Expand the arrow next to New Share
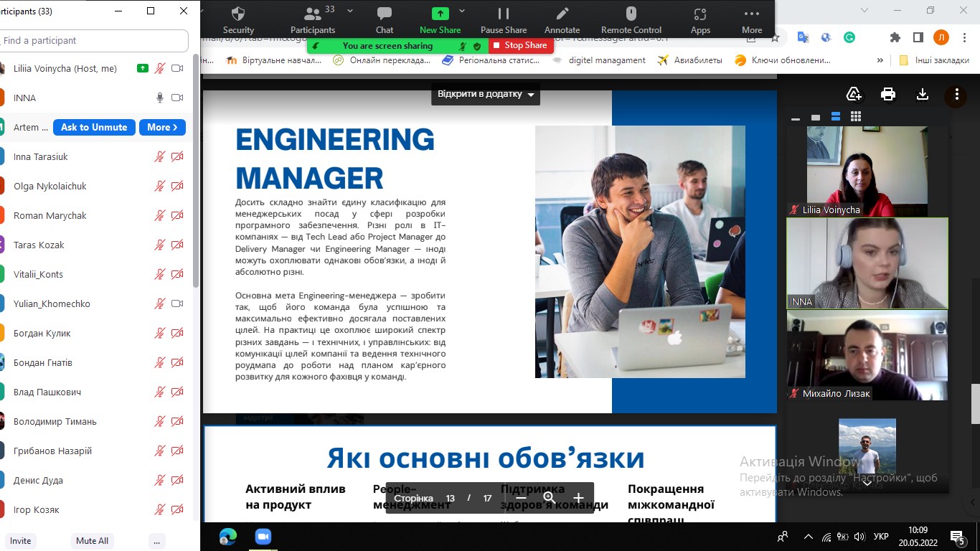Viewport: 980px width, 551px height. click(x=462, y=11)
